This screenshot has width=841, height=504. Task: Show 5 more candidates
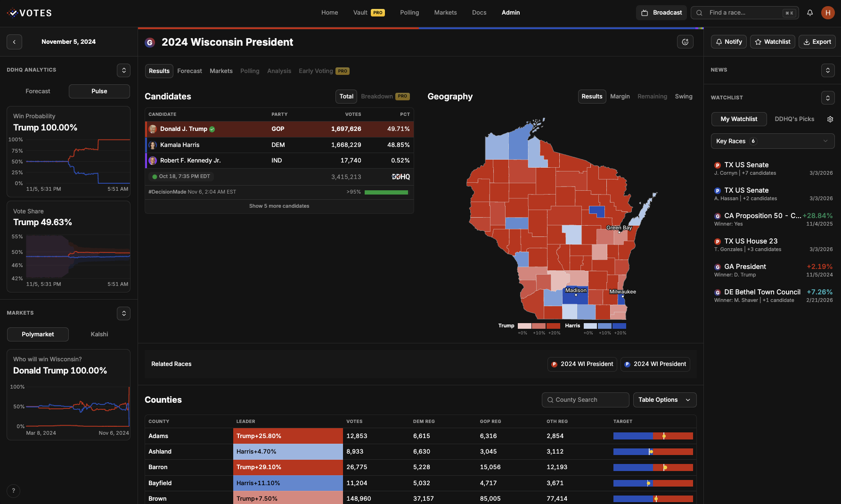(279, 206)
